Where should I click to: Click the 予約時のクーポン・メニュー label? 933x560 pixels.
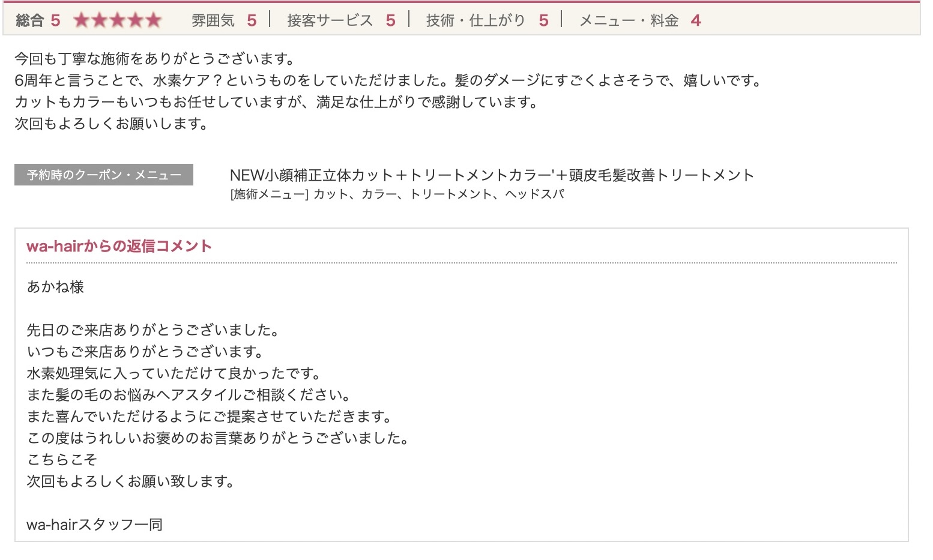tap(104, 175)
